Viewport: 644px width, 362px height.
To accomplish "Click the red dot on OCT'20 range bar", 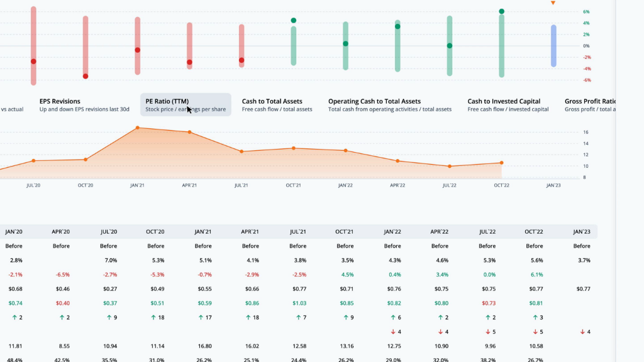I will click(x=86, y=76).
